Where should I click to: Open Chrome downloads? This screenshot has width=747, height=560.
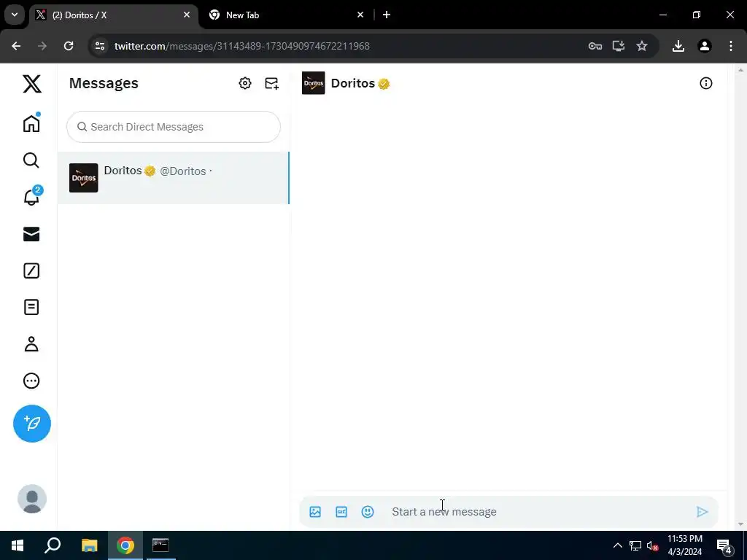point(678,46)
